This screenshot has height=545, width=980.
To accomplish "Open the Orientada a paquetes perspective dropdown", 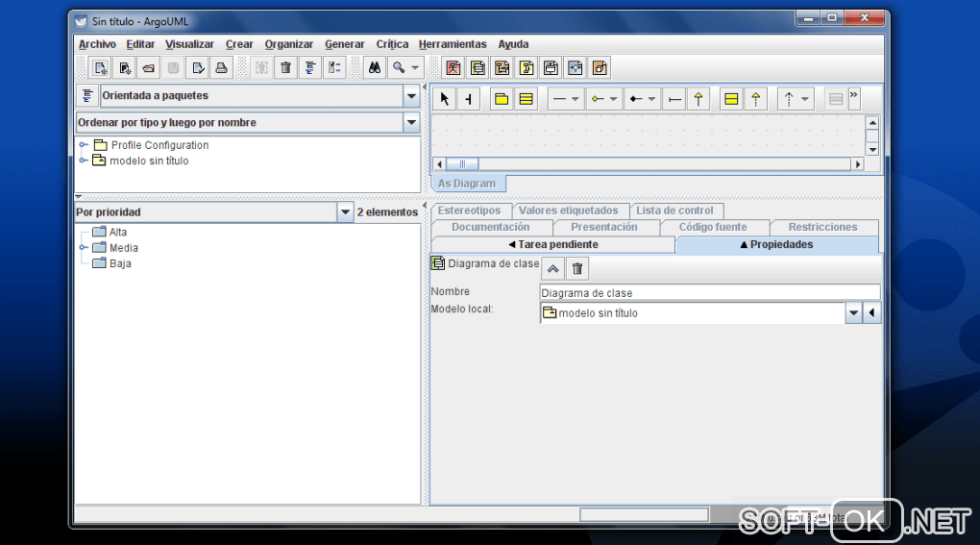I will pos(411,95).
